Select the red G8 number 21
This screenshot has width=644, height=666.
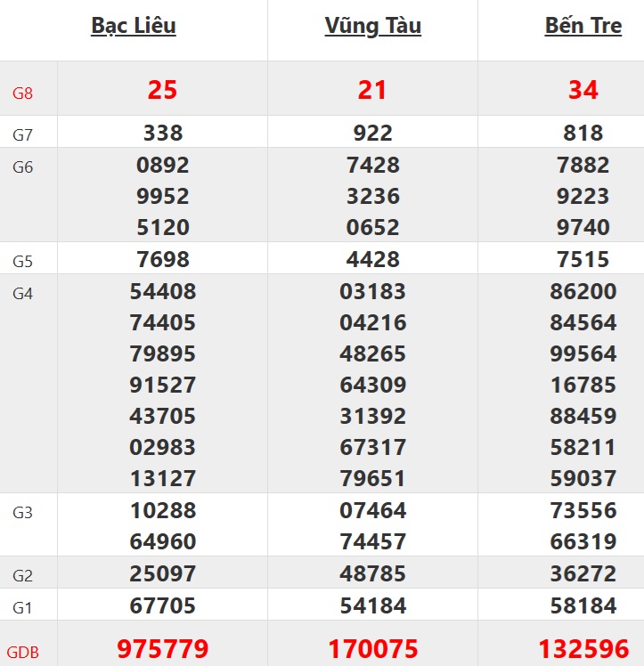pos(372,90)
